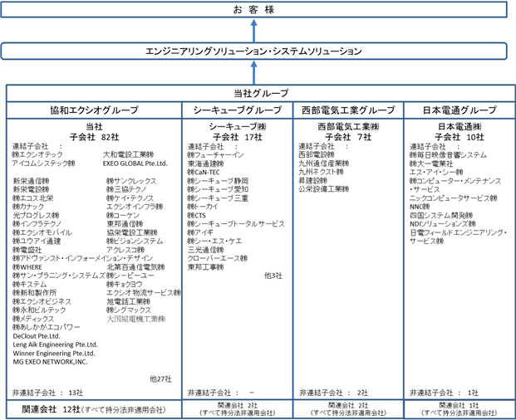Select 公栄設備工業㈱ entry
Image resolution: width=516 pixels, height=420 pixels.
pyautogui.click(x=323, y=189)
